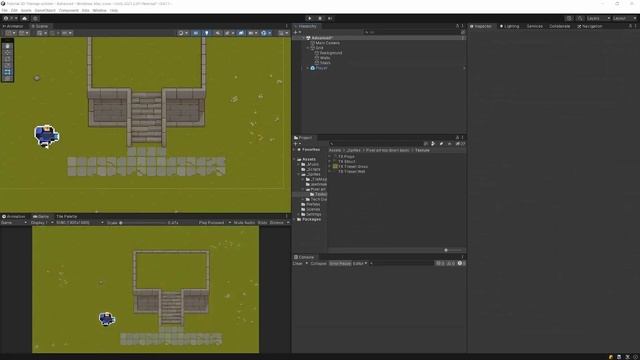Toggle scene lighting bulb icon
The height and width of the screenshot is (360, 640).
tap(207, 33)
